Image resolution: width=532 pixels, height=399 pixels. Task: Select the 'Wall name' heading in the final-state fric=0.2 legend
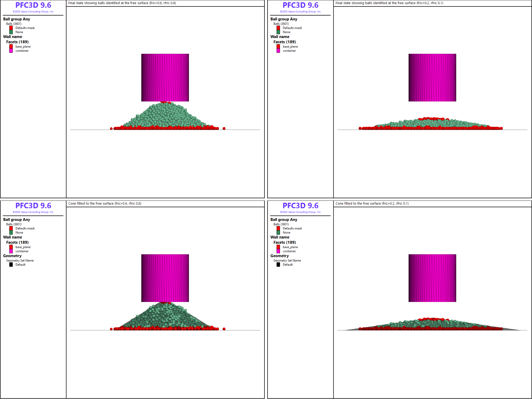coord(280,37)
